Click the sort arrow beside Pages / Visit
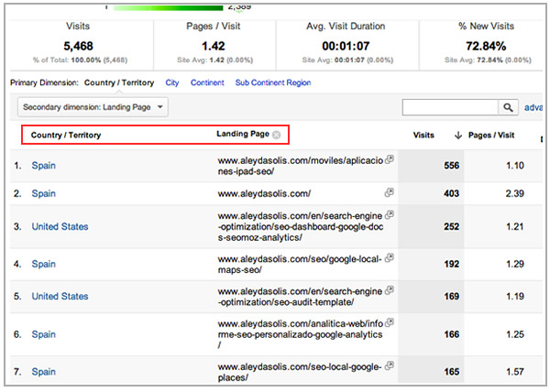Viewport: 550px width, 392px height. click(x=457, y=136)
